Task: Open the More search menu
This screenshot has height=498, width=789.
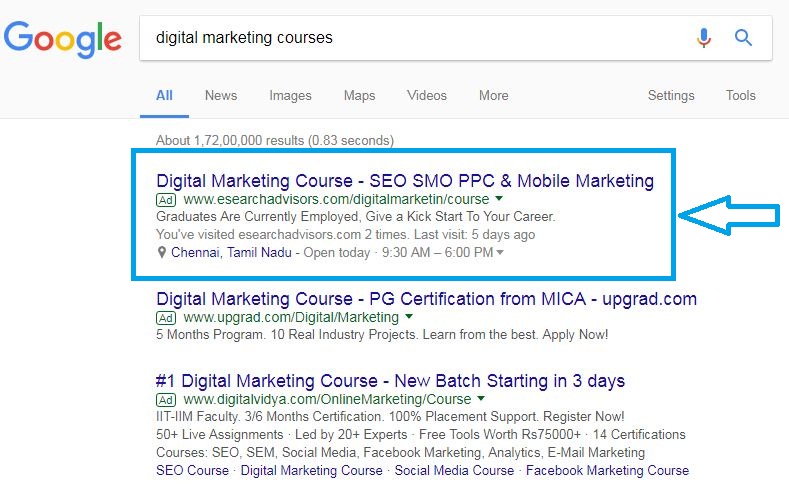Action: pyautogui.click(x=493, y=96)
